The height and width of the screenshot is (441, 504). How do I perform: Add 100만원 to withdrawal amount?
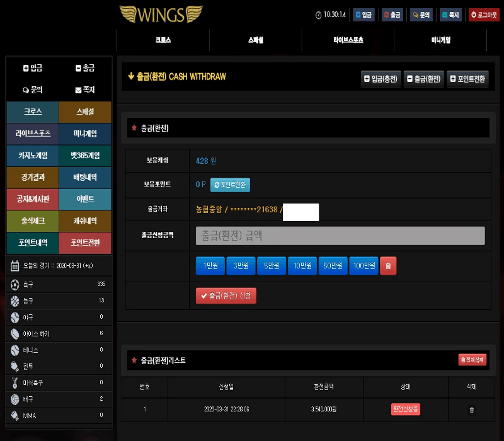(x=364, y=266)
